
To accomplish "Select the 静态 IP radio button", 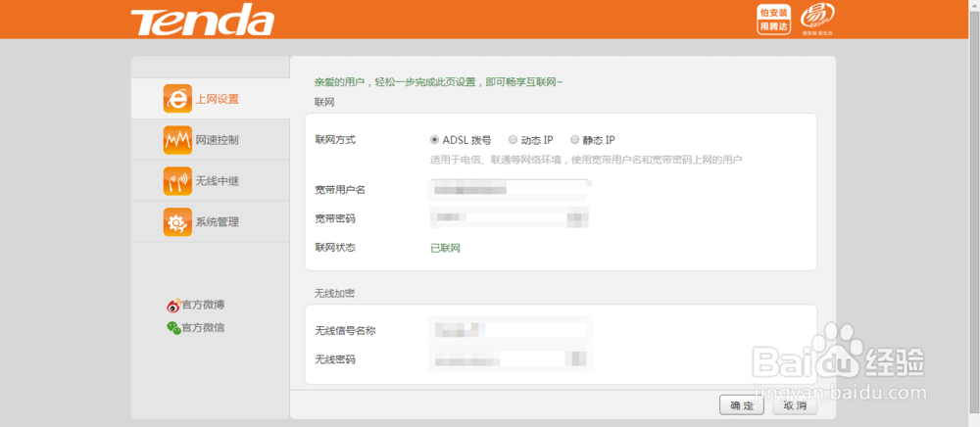I will pyautogui.click(x=574, y=140).
